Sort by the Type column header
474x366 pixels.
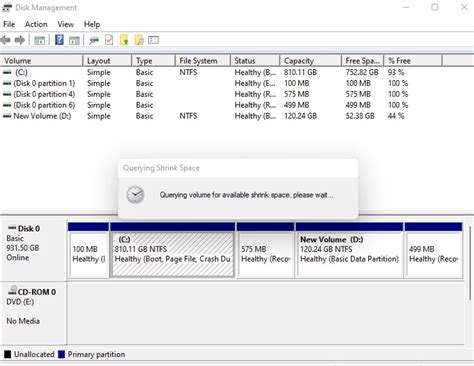coord(153,61)
